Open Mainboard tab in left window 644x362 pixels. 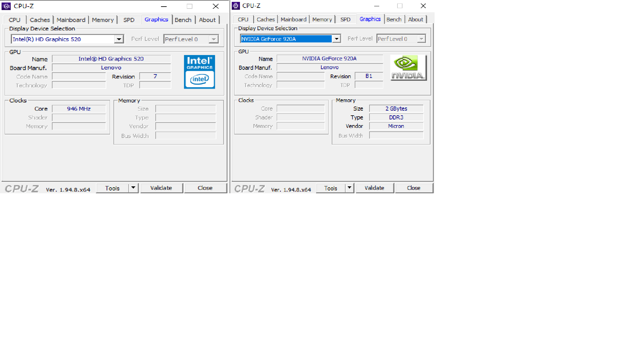(x=71, y=20)
